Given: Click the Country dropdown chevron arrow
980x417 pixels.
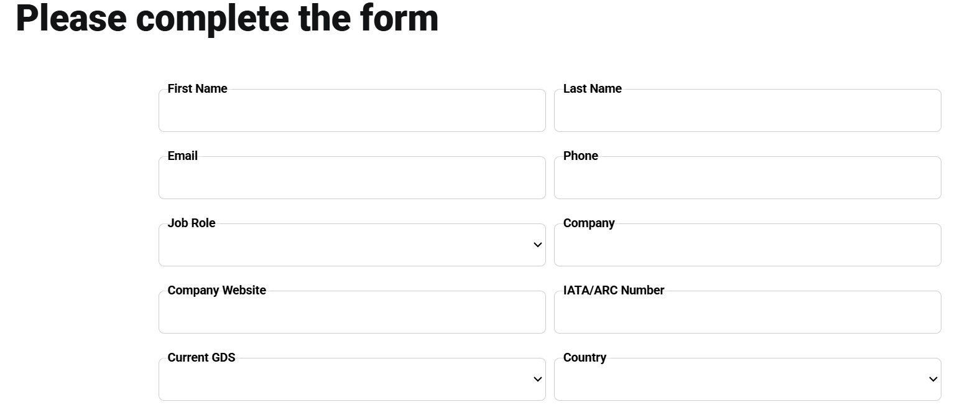Looking at the screenshot, I should (932, 379).
